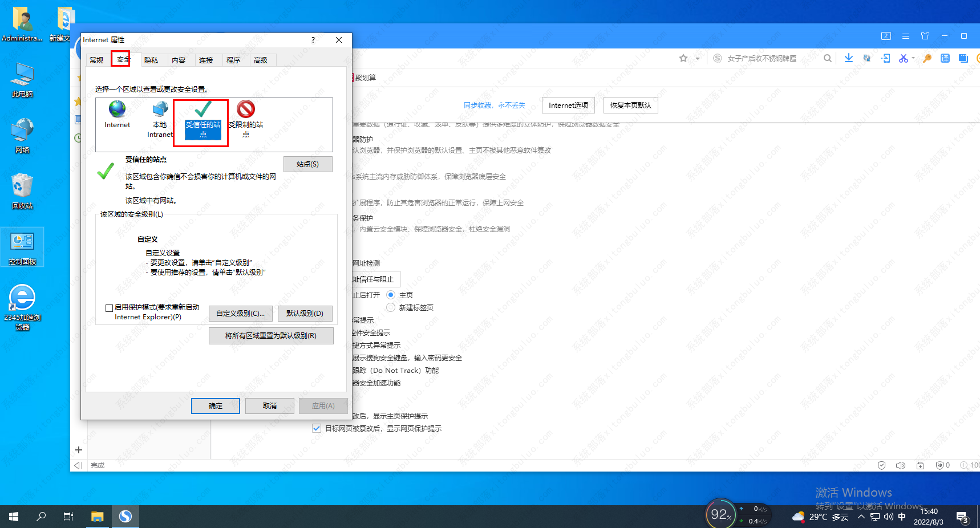Click the browser search input field
This screenshot has height=528, width=980.
tap(767, 58)
